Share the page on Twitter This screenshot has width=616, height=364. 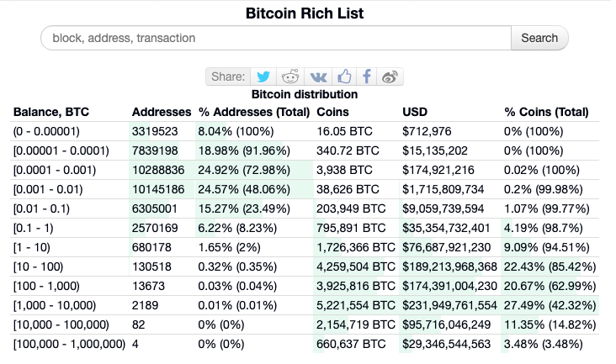263,76
